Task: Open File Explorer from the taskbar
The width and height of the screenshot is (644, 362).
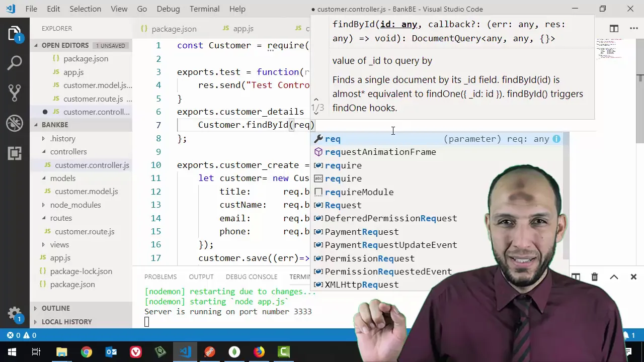Action: pyautogui.click(x=61, y=352)
